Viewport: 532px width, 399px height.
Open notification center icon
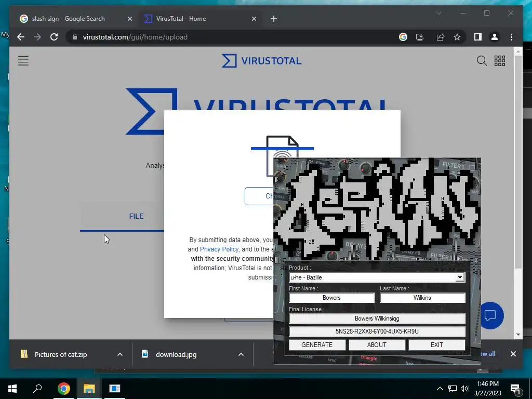[x=515, y=389]
